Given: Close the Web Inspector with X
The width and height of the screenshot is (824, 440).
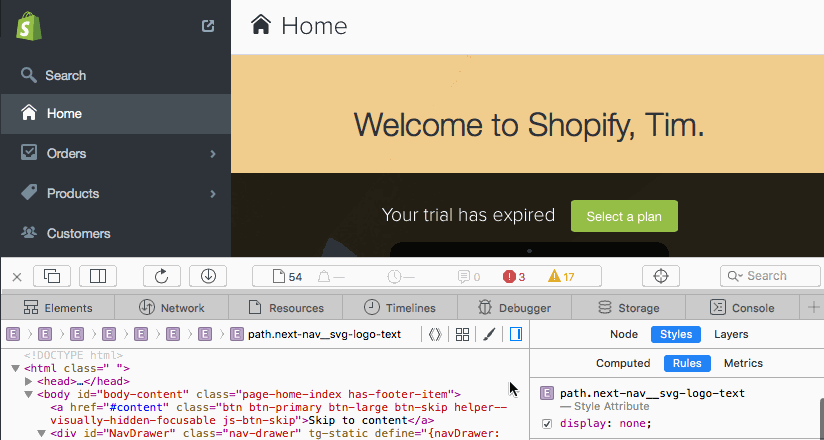Looking at the screenshot, I should (17, 277).
